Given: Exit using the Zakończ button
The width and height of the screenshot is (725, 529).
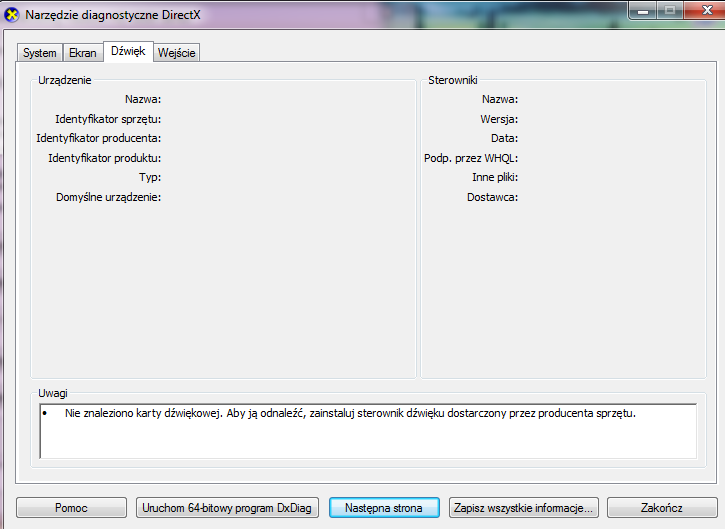Looking at the screenshot, I should (x=662, y=508).
